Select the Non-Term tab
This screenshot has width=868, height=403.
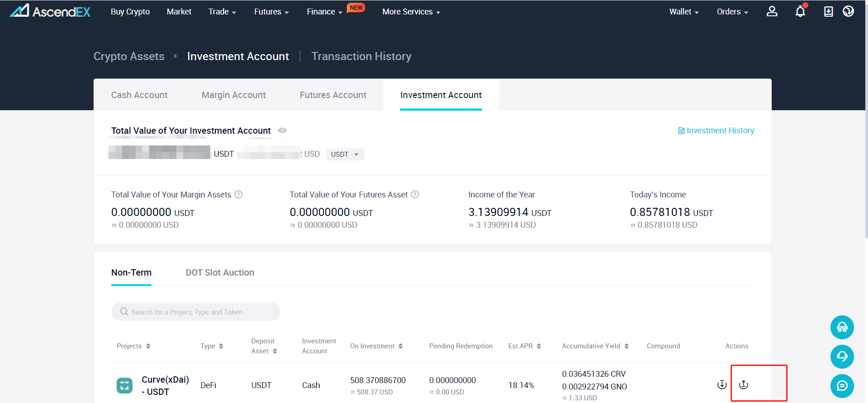(x=131, y=272)
